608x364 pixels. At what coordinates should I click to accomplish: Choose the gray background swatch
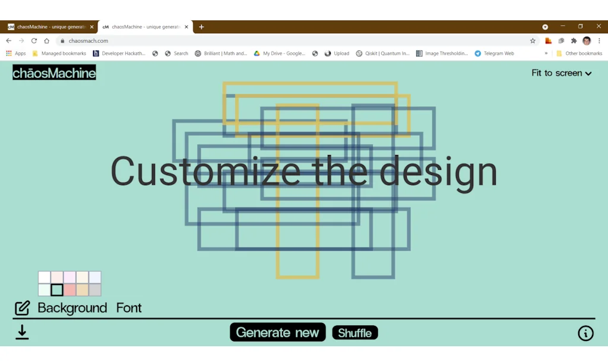(95, 290)
